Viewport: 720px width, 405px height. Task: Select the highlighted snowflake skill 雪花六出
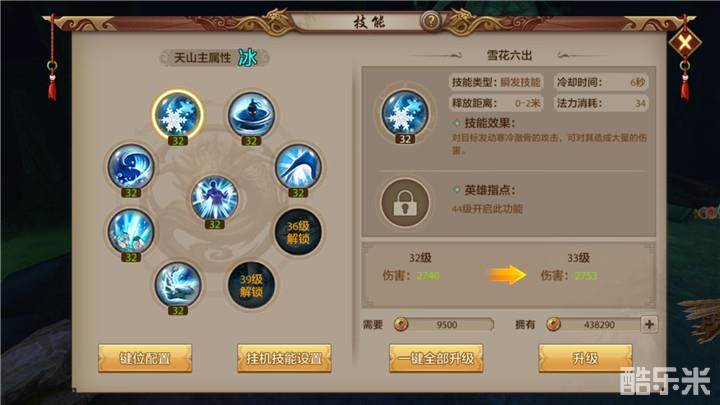click(178, 114)
